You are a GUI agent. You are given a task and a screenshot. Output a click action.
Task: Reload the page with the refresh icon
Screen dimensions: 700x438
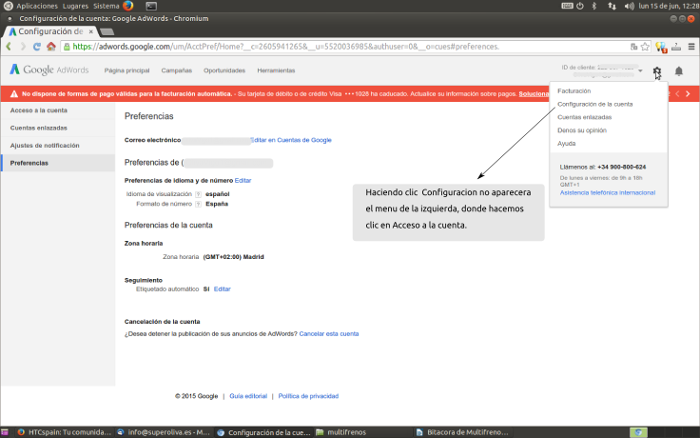[37, 46]
